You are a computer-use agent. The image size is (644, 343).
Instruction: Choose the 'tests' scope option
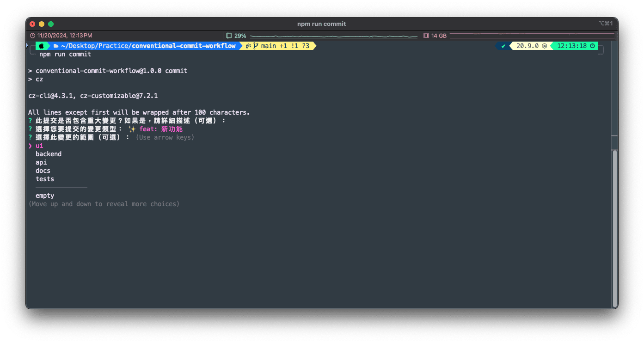click(45, 179)
